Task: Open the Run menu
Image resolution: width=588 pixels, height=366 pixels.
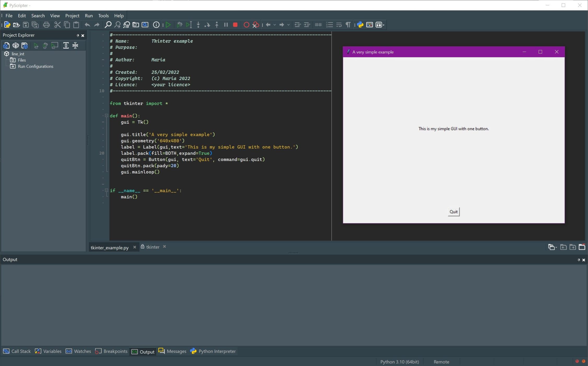Action: 89,15
